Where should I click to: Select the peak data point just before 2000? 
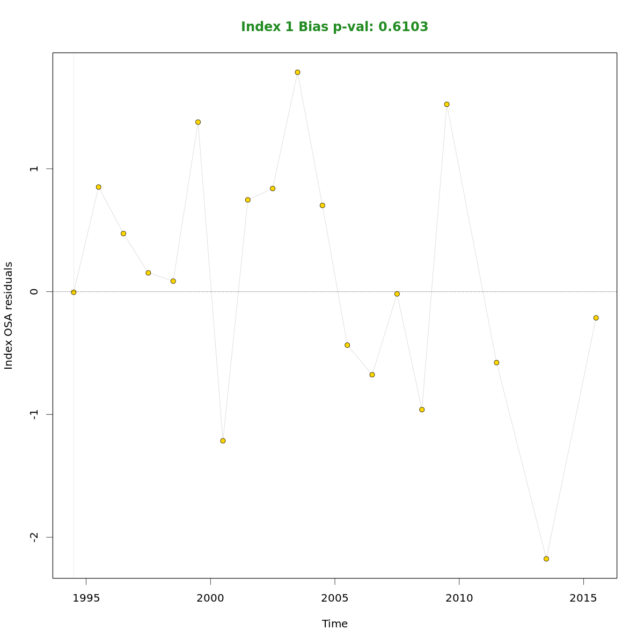pyautogui.click(x=198, y=122)
